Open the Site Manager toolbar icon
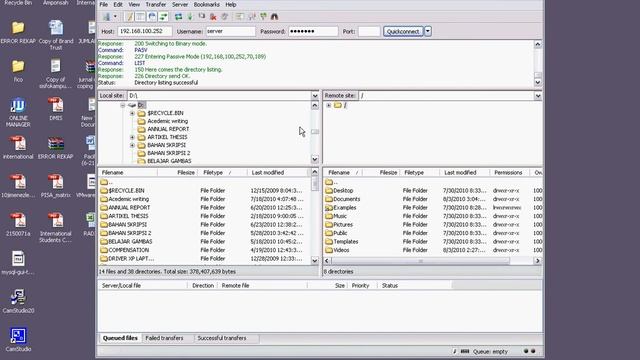The height and width of the screenshot is (360, 640). point(106,17)
